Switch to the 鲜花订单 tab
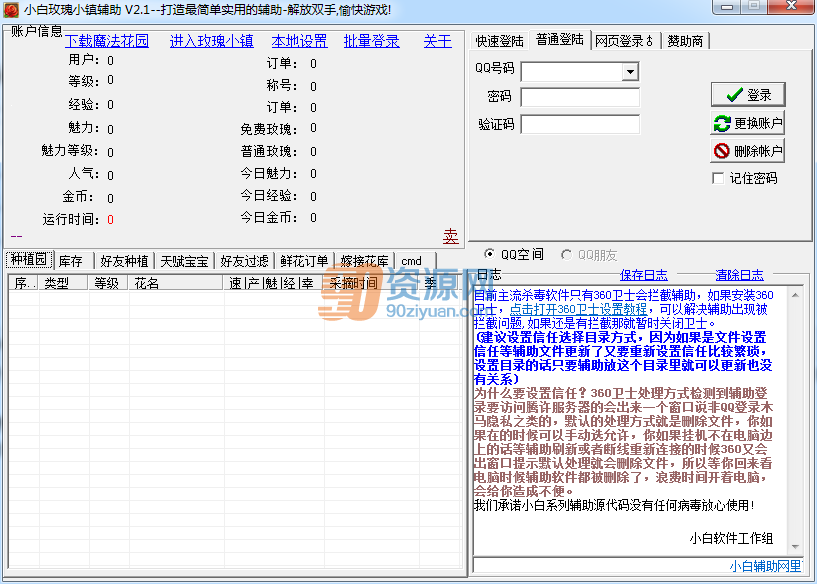Image resolution: width=817 pixels, height=584 pixels. (304, 261)
